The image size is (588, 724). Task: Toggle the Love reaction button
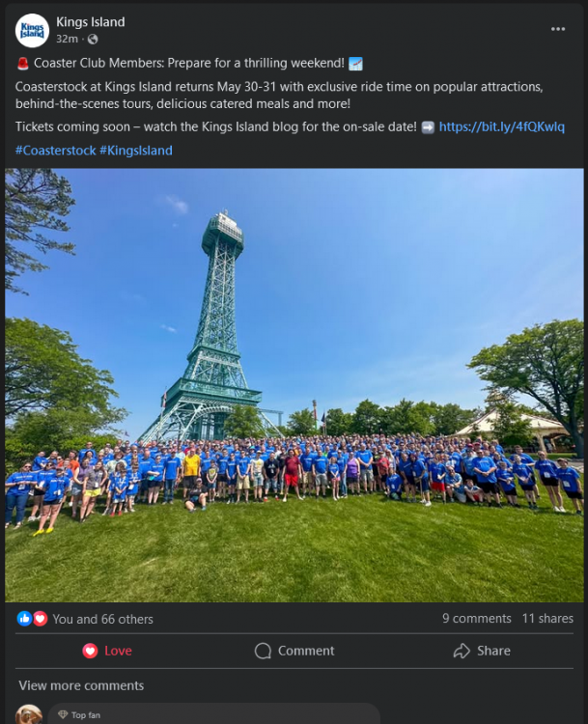coord(107,651)
